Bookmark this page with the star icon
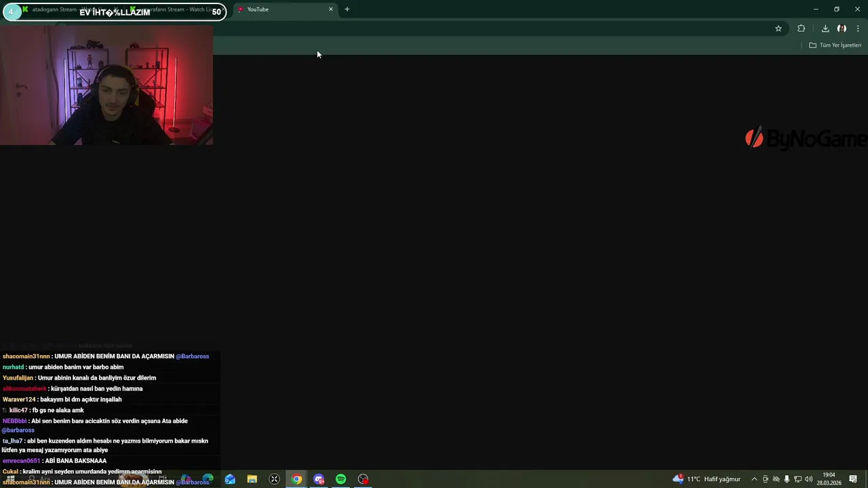 (778, 28)
